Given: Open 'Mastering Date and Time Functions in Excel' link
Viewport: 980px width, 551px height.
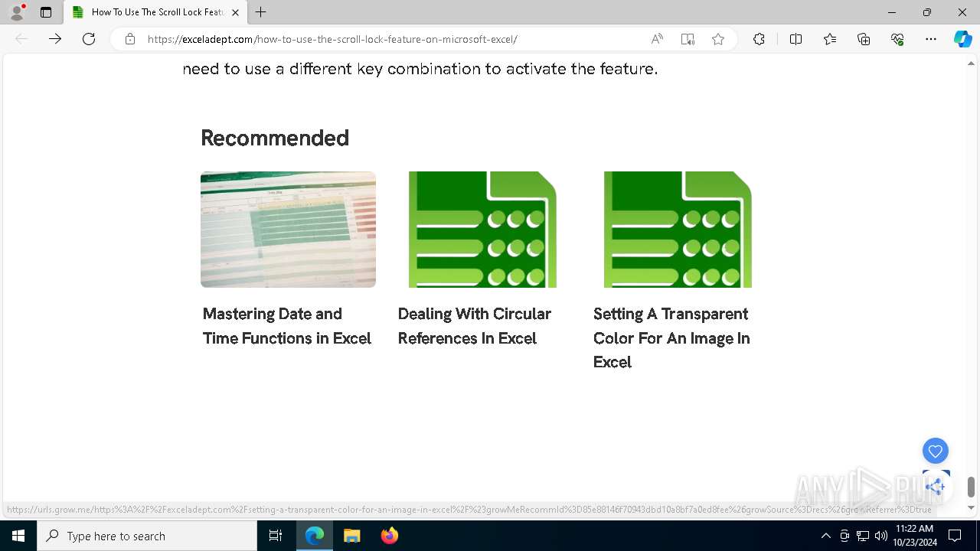Looking at the screenshot, I should tap(287, 326).
